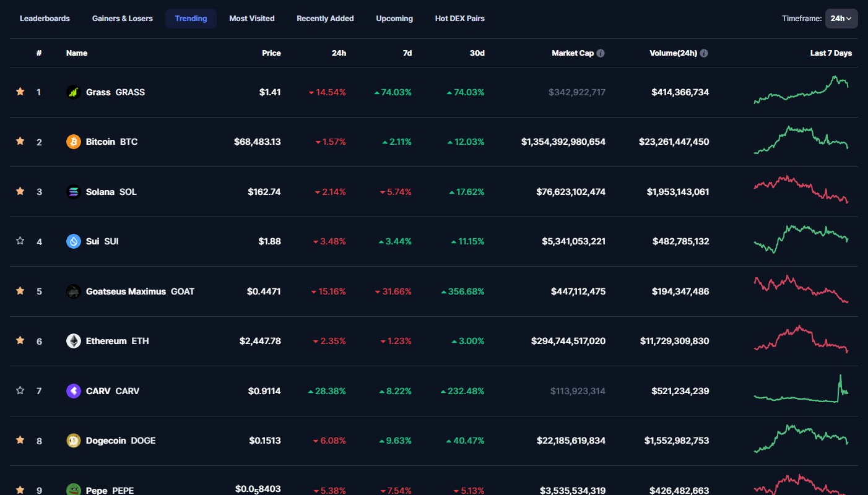Open the Pepe PEPE coin page link
Screen dimensions: 868x495
tap(100, 490)
